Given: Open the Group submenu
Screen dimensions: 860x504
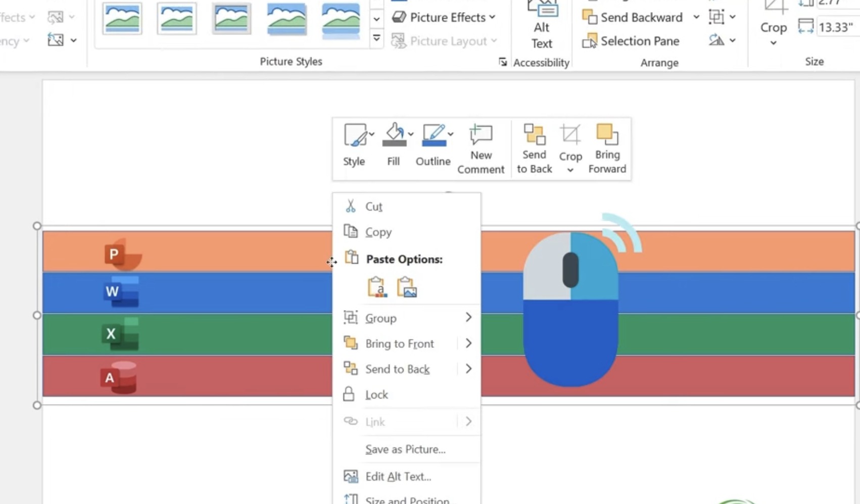Looking at the screenshot, I should (407, 318).
